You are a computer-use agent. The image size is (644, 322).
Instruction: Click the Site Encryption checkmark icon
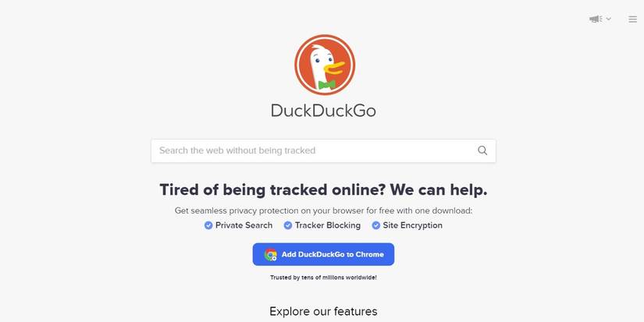tap(375, 225)
